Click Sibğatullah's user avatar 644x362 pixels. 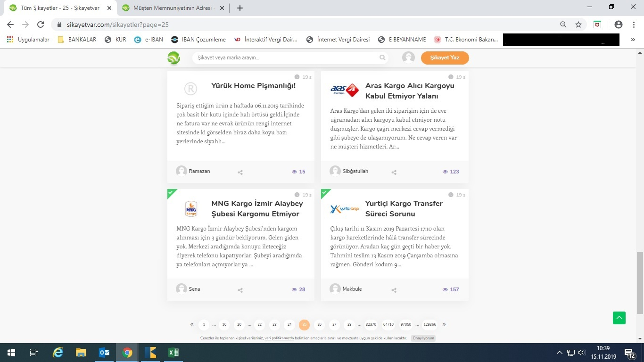coord(335,171)
